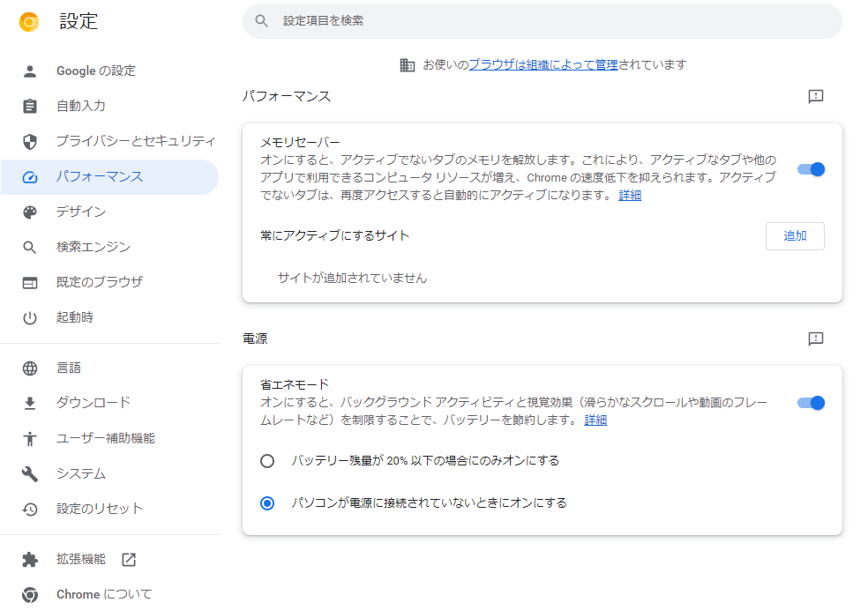
Task: Toggle the メモリセーバー switch off
Action: 811,169
